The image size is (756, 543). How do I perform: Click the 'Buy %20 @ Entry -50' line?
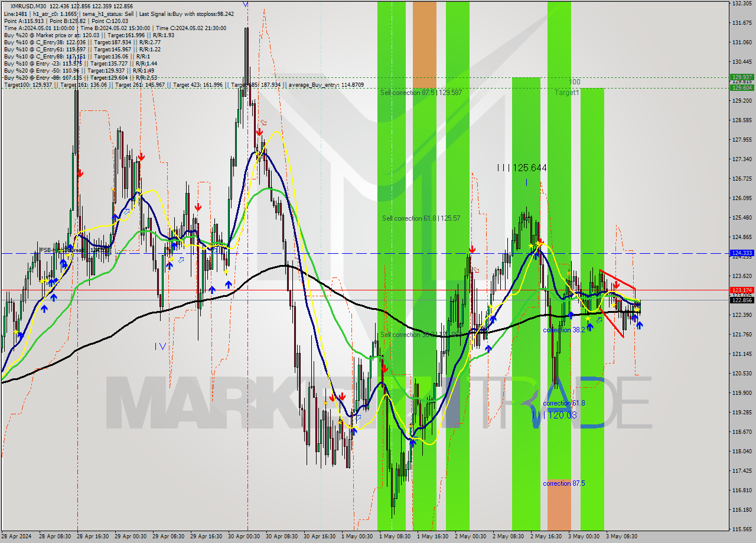(79, 70)
